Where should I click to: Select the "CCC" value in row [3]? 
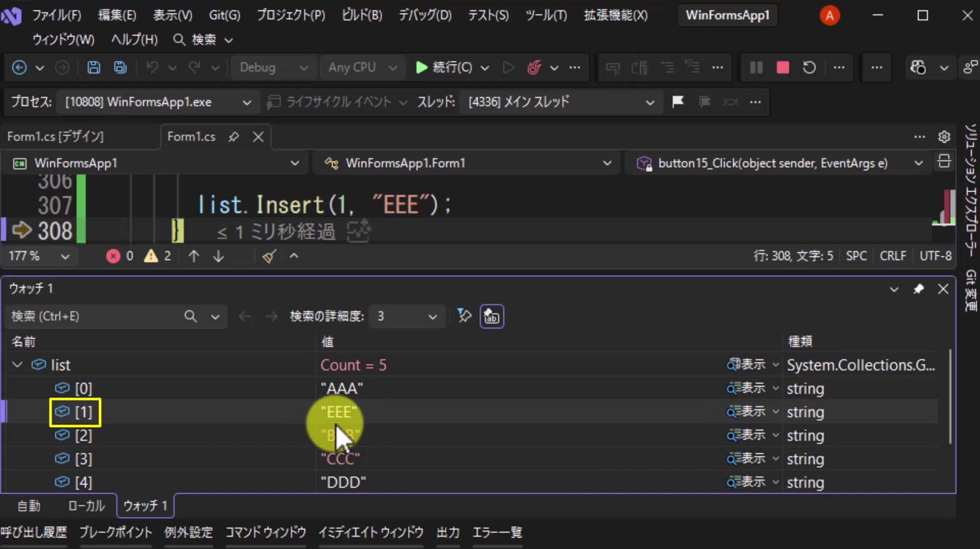[340, 459]
